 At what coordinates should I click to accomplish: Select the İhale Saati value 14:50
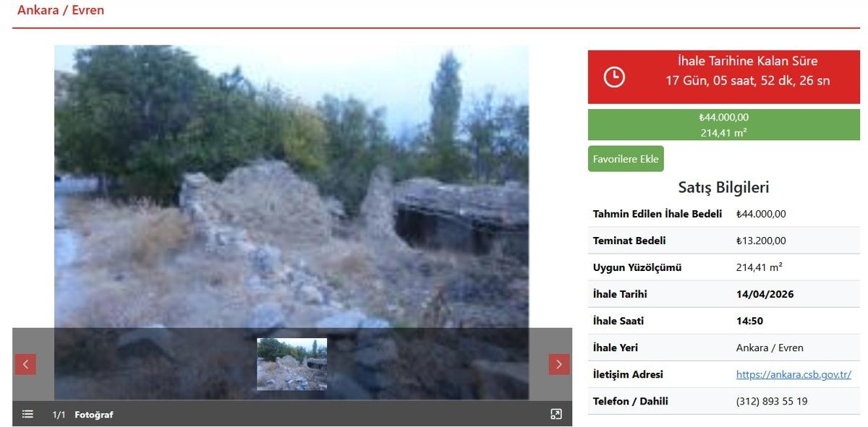tap(749, 321)
